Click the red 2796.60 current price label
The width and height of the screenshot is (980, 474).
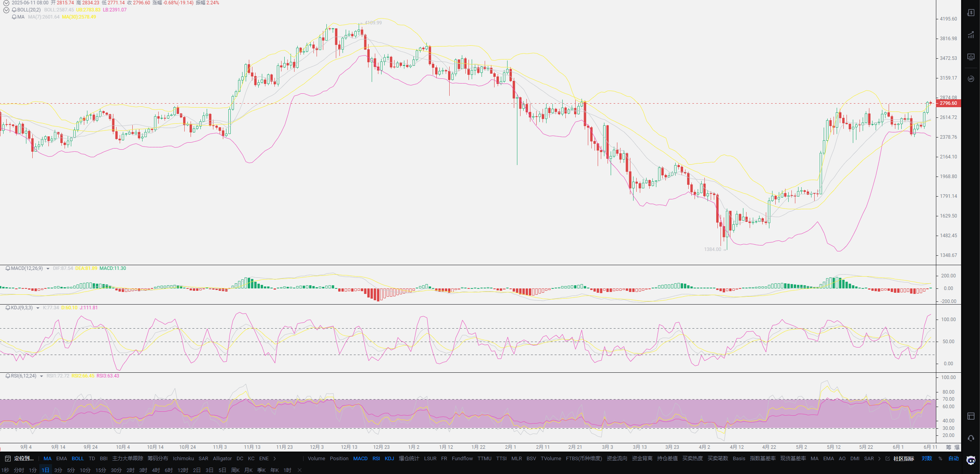click(949, 103)
